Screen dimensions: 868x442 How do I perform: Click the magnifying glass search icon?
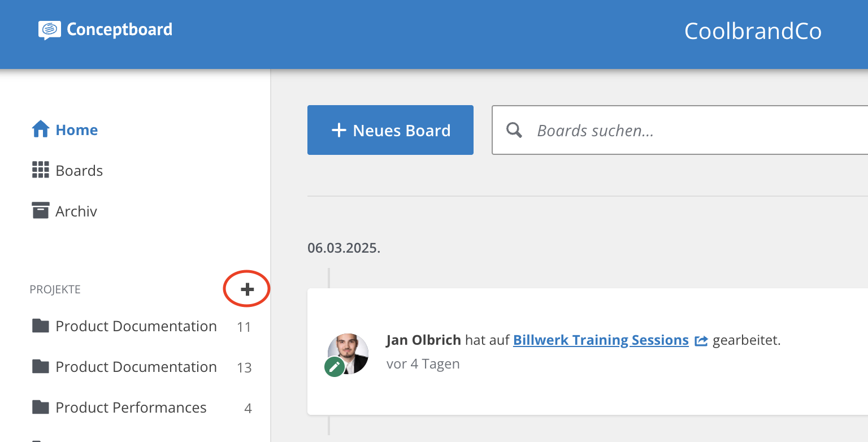(x=514, y=131)
